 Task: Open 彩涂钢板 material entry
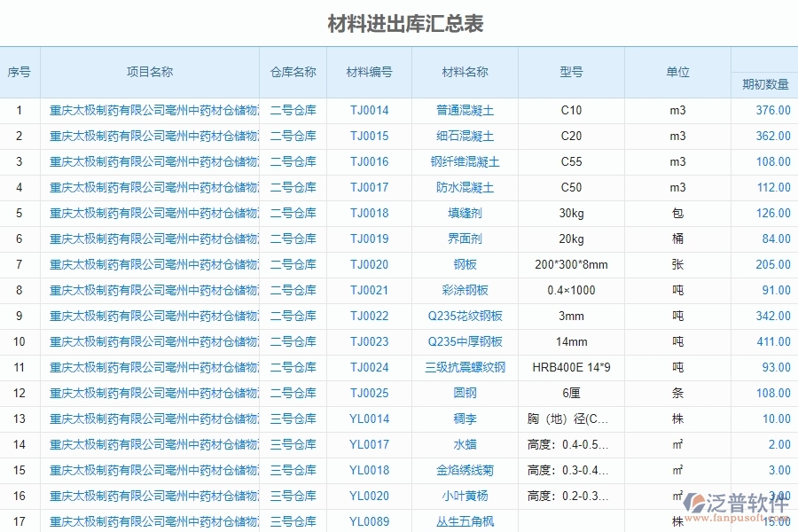click(x=465, y=290)
